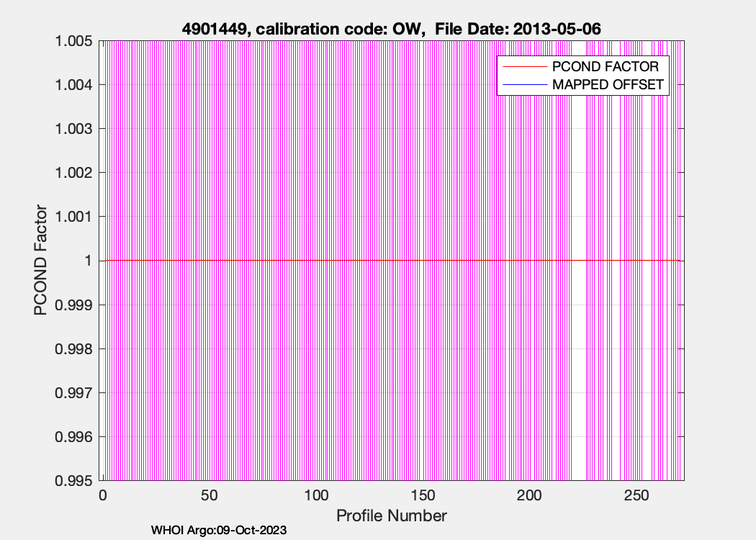The image size is (756, 540).
Task: Click the x-axis tick label 100
Action: tap(316, 496)
